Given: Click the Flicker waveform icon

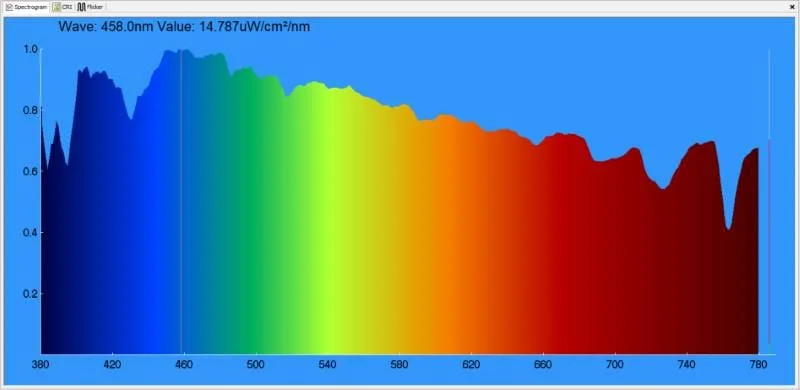Looking at the screenshot, I should click(81, 7).
